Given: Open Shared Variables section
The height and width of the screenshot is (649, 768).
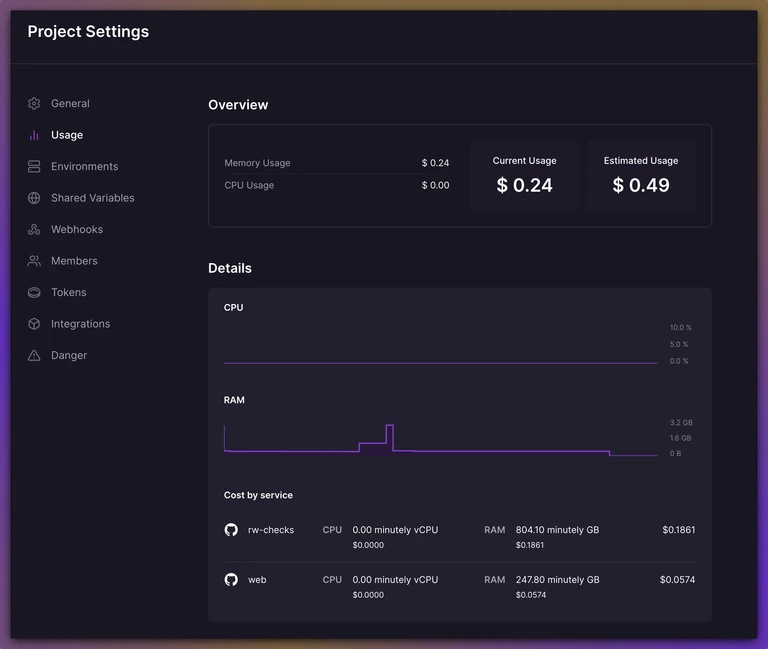Looking at the screenshot, I should click(93, 198).
